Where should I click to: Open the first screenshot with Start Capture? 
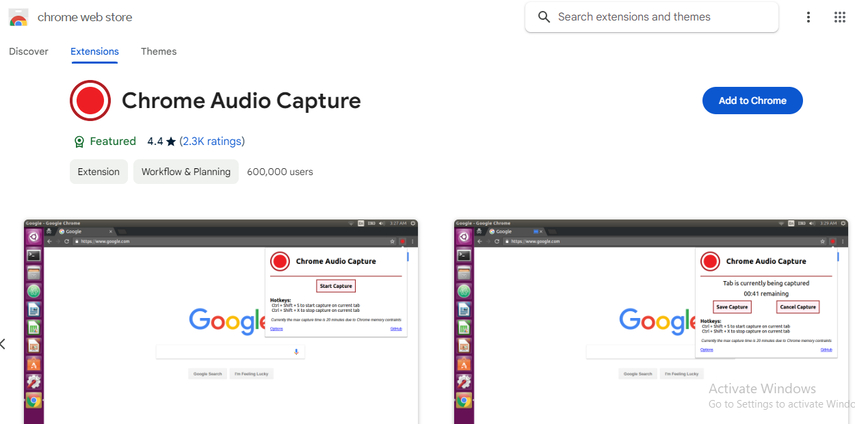point(221,322)
